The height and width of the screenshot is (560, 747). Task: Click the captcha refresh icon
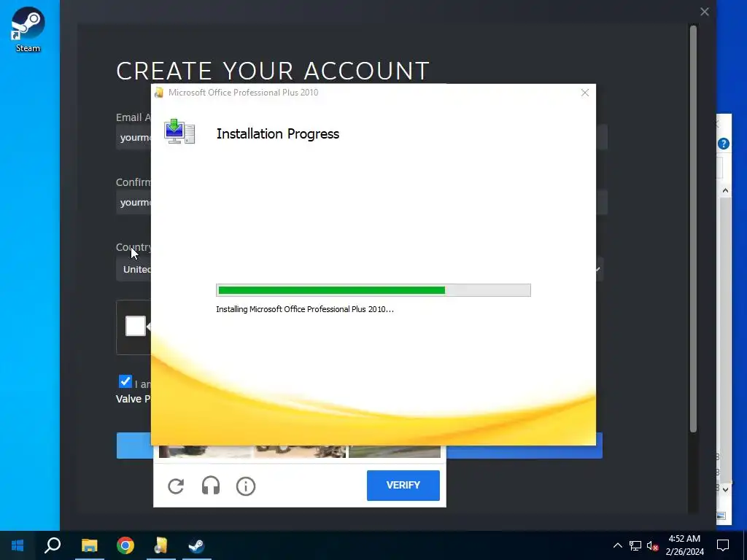click(x=176, y=486)
